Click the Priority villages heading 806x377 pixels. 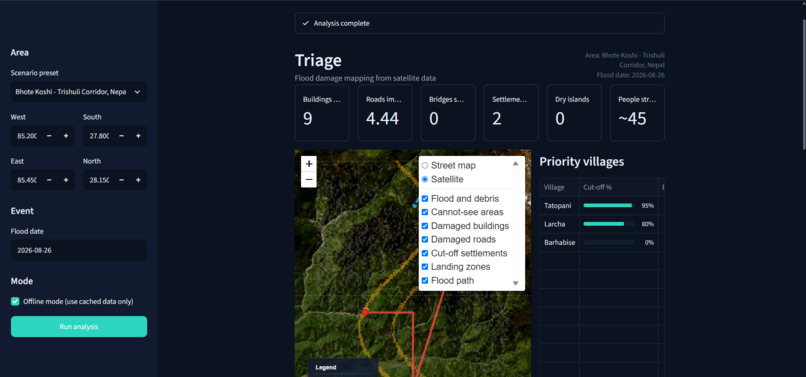[x=581, y=161]
